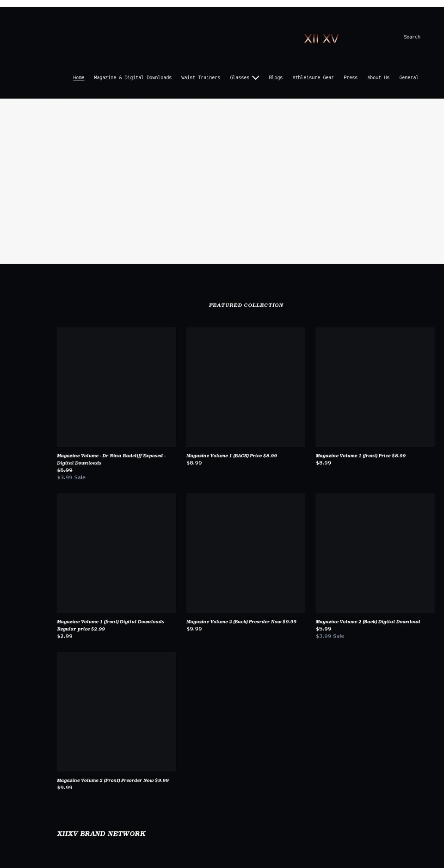Open Magazine Volume 1 (front) Price $8.99 thumbnail
This screenshot has height=868, width=444.
375,387
